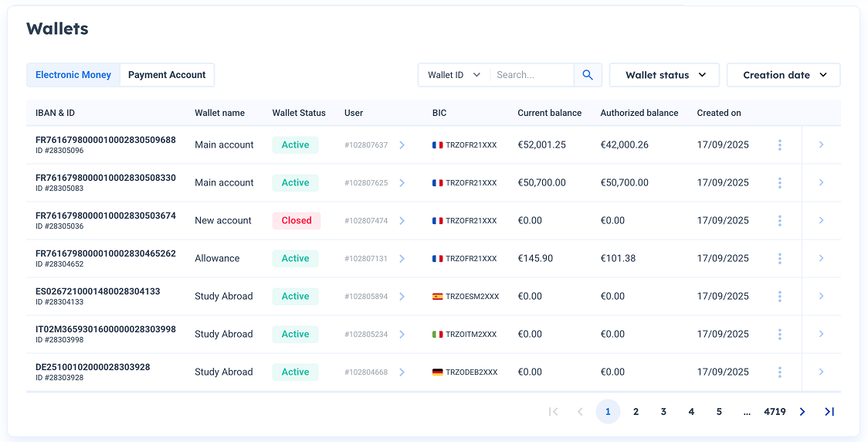Open row arrow for the Allowance wallet
This screenshot has width=868, height=442.
(x=821, y=259)
